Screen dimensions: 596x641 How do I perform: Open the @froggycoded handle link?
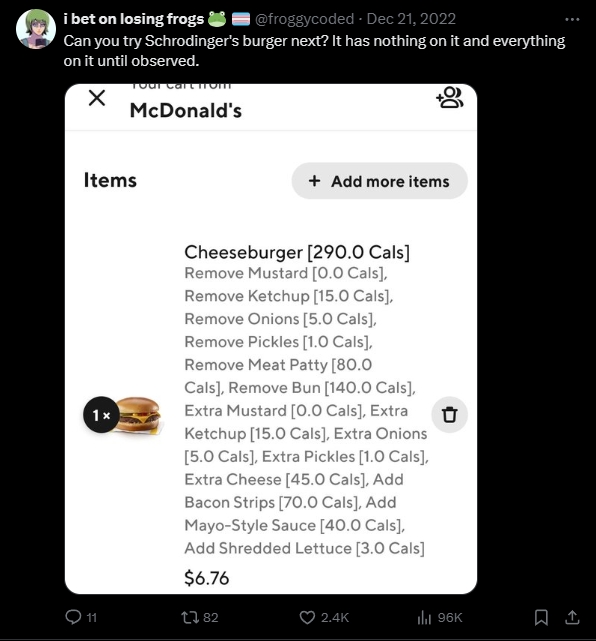tap(305, 19)
